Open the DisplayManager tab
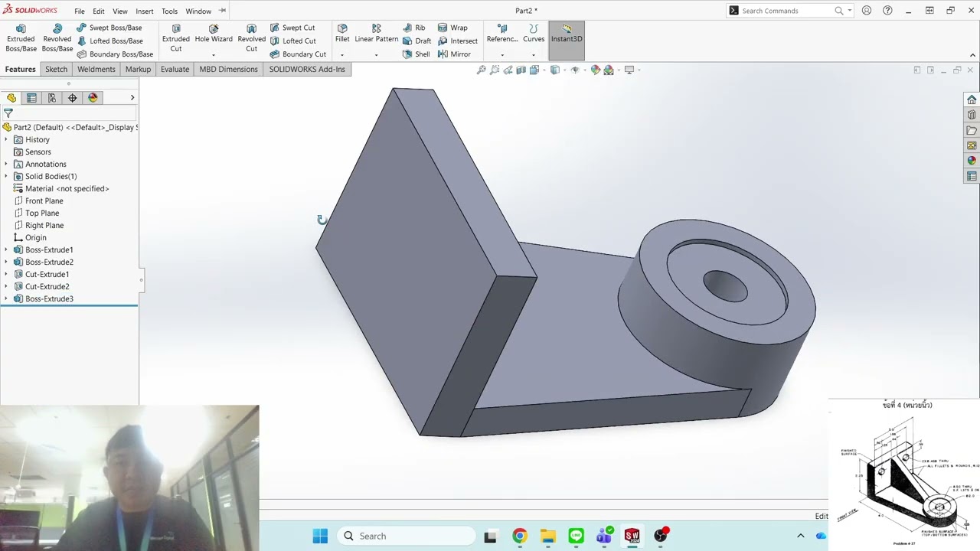 click(93, 98)
